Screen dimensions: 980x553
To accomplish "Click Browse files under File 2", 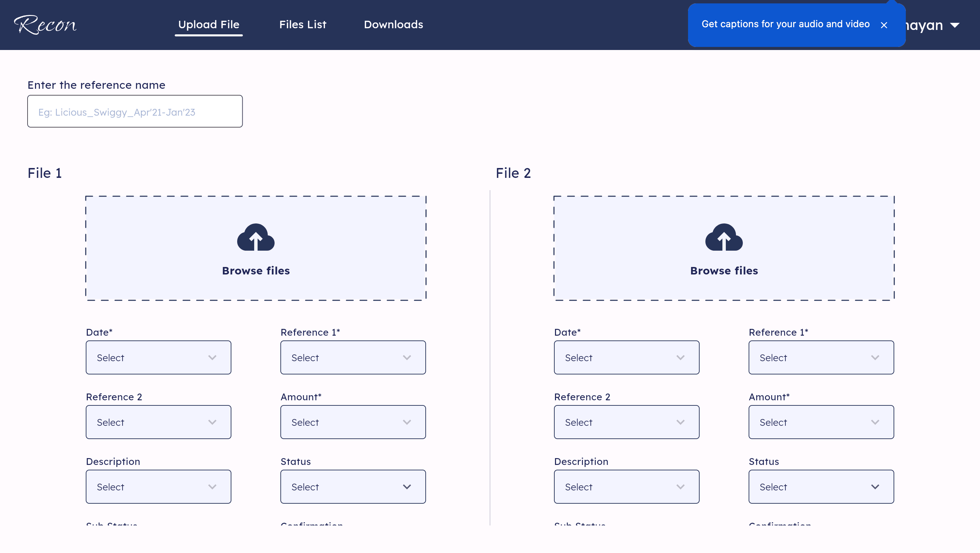I will [723, 271].
